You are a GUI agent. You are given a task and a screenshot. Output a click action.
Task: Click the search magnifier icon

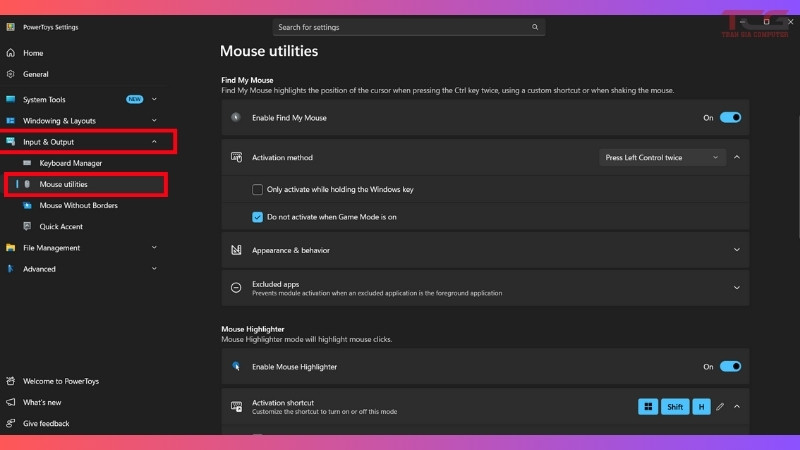[536, 27]
